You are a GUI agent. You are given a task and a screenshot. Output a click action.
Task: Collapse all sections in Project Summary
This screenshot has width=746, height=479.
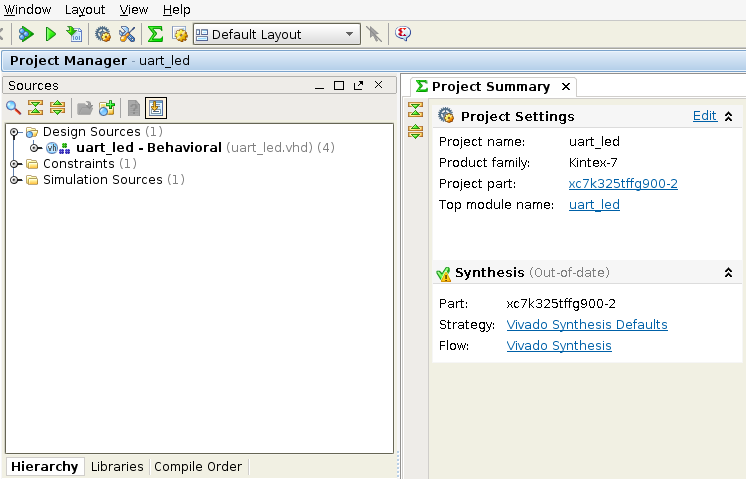click(x=415, y=109)
